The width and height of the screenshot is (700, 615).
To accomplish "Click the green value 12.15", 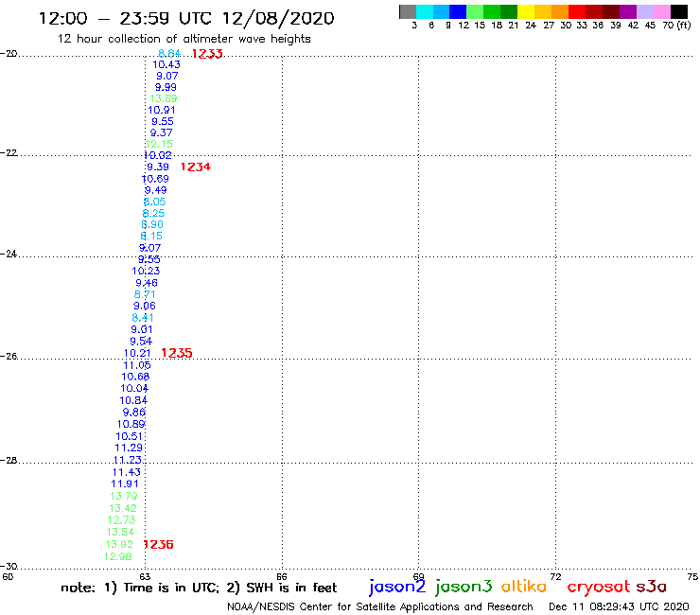I will tap(159, 144).
